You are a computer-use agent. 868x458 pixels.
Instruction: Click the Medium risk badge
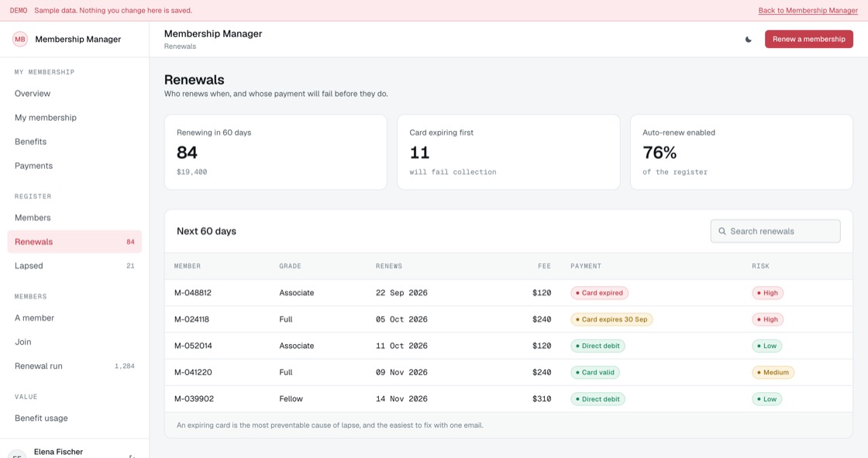coord(773,373)
